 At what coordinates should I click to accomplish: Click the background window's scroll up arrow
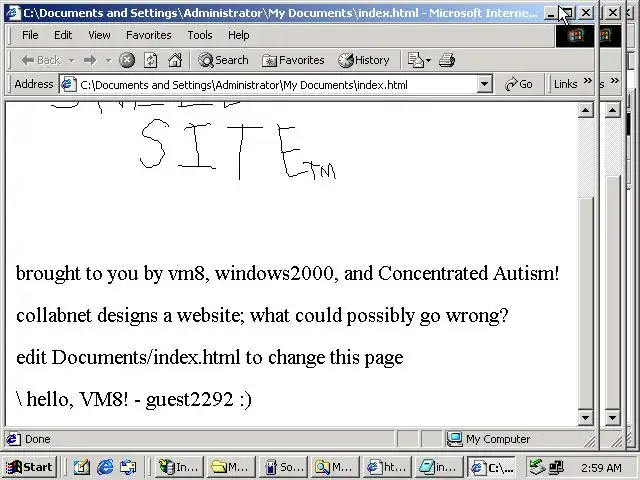pyautogui.click(x=613, y=110)
